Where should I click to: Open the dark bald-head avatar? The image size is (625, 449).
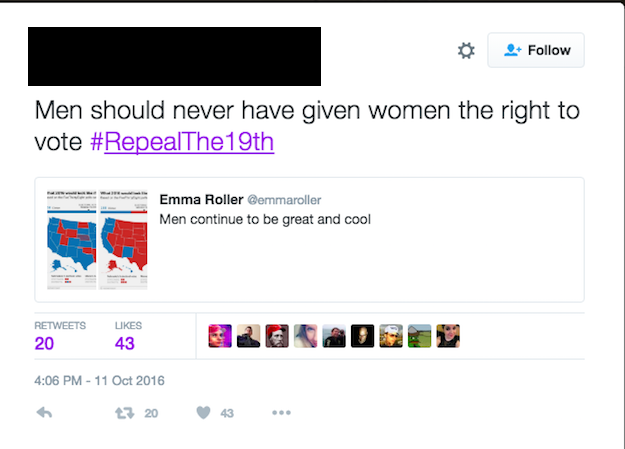pos(362,336)
